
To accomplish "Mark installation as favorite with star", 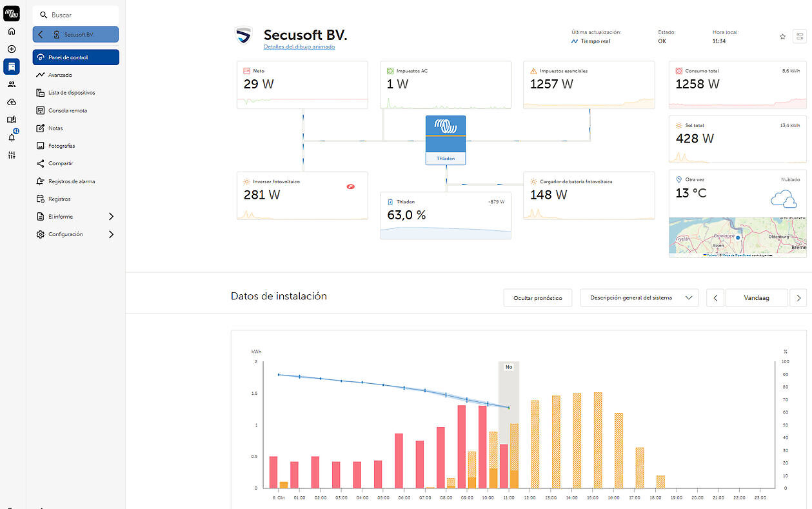I will 782,37.
